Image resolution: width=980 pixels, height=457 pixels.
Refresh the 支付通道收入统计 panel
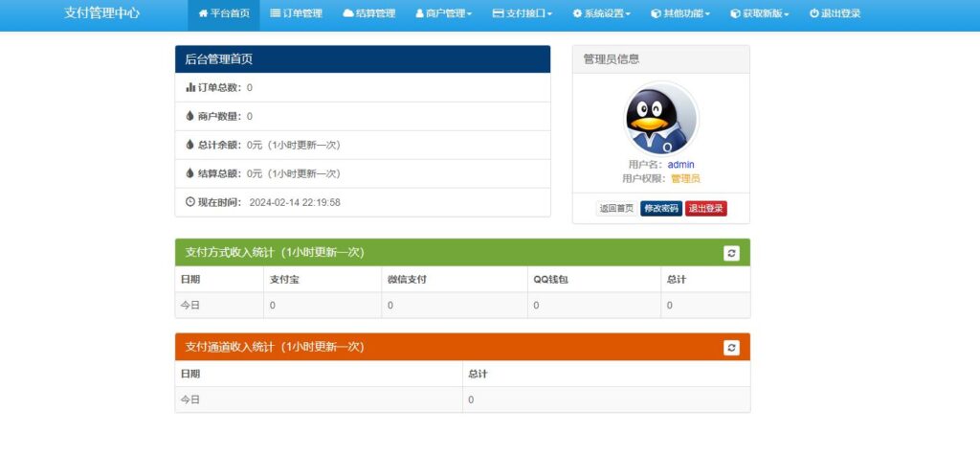click(731, 348)
